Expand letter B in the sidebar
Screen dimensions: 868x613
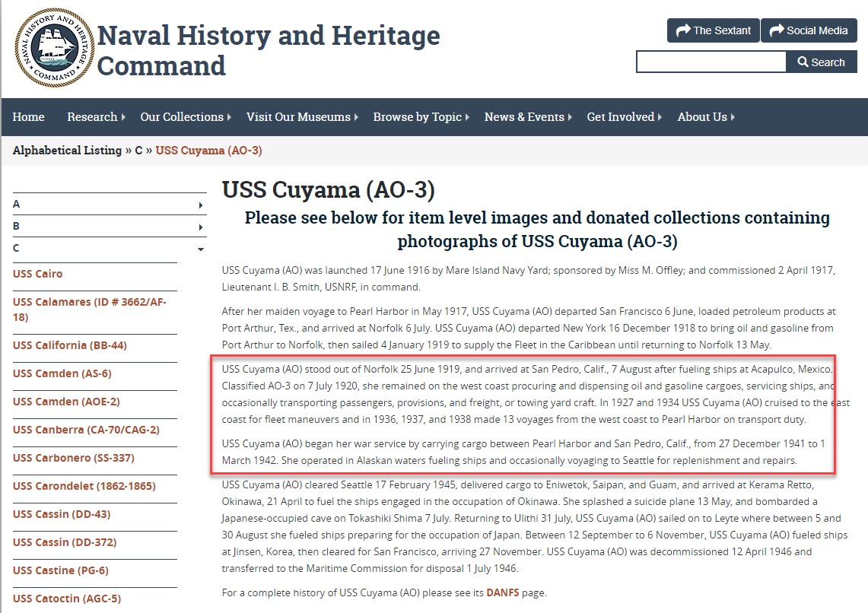109,227
